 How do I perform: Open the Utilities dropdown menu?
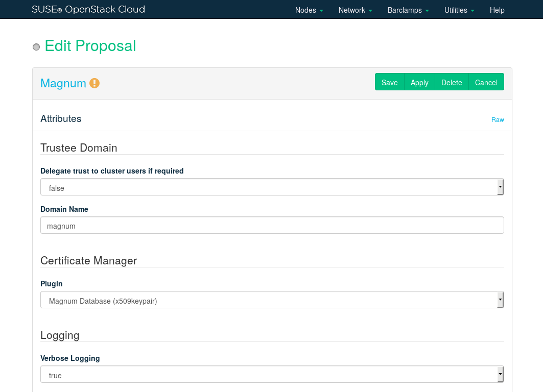tap(459, 10)
